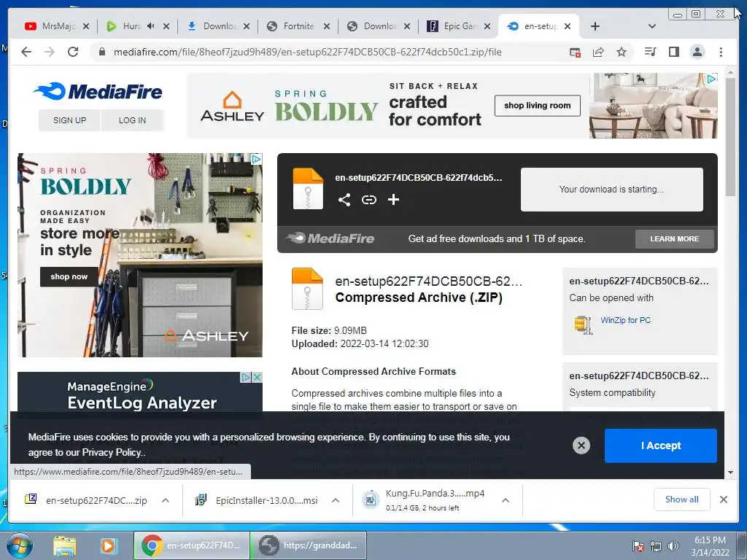Image resolution: width=747 pixels, height=560 pixels.
Task: Share this page from the address bar
Action: [x=598, y=52]
